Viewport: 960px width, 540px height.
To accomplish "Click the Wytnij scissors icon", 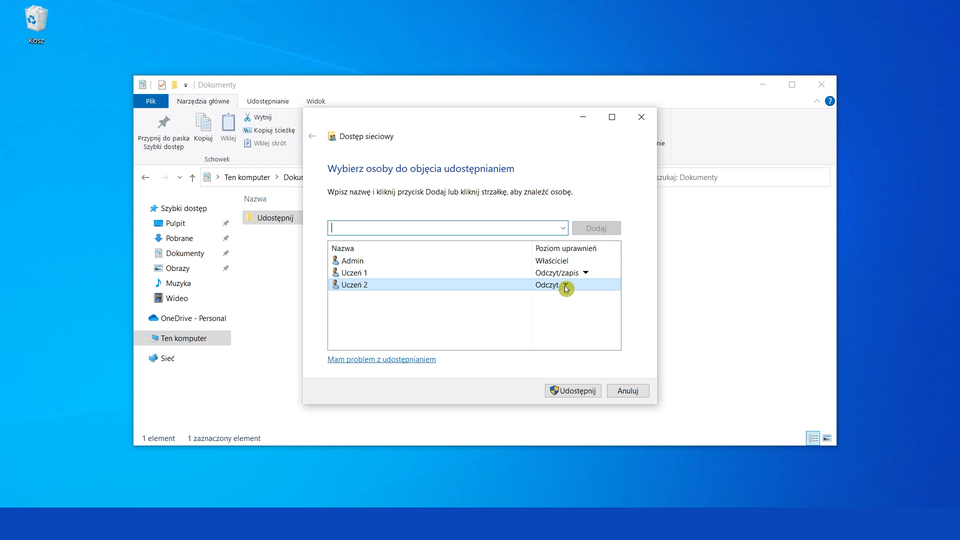I will pyautogui.click(x=248, y=117).
